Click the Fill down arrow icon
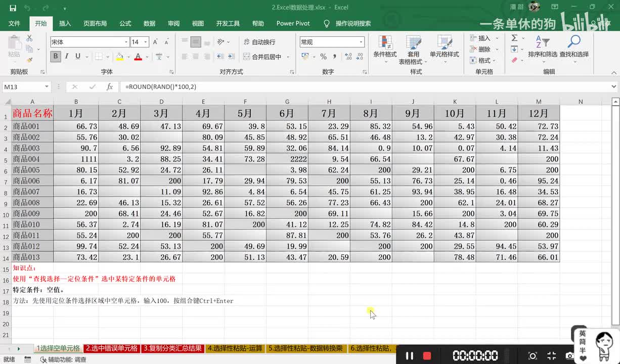The image size is (620, 364). pos(514,49)
